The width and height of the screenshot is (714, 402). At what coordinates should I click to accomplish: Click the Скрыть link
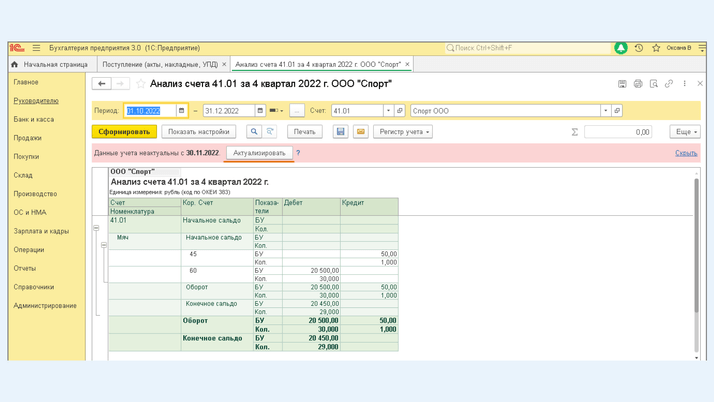tap(686, 153)
